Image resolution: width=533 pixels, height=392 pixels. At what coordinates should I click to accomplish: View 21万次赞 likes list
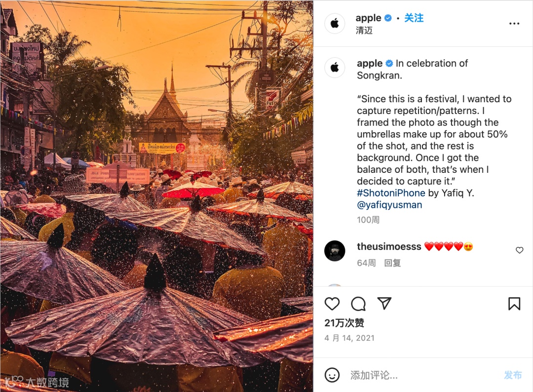click(344, 323)
